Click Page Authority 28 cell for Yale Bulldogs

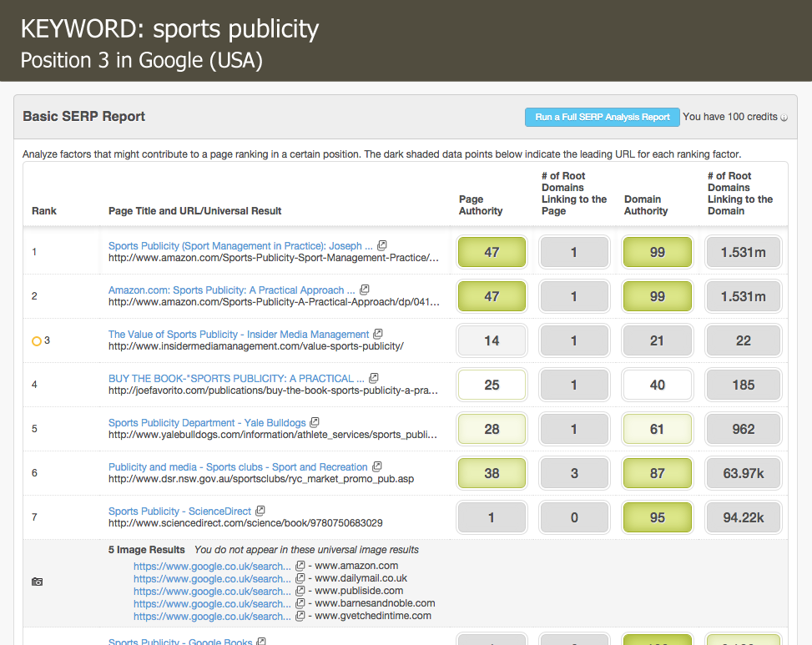(492, 429)
